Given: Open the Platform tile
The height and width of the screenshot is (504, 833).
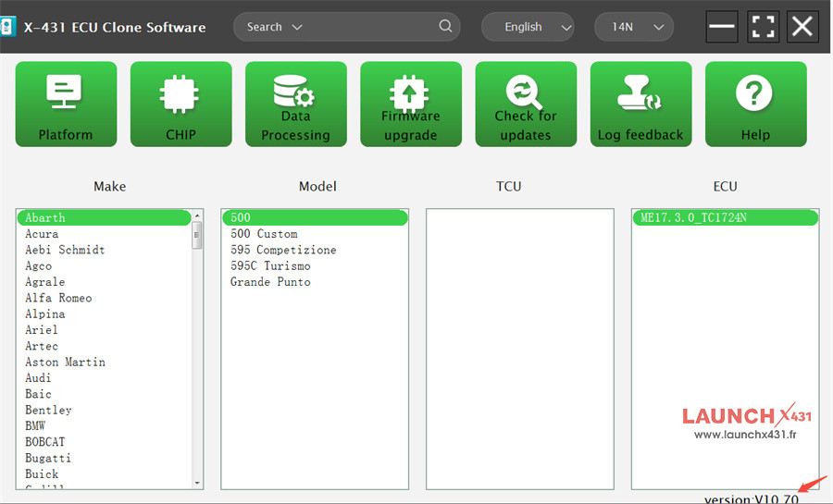Looking at the screenshot, I should (x=66, y=104).
